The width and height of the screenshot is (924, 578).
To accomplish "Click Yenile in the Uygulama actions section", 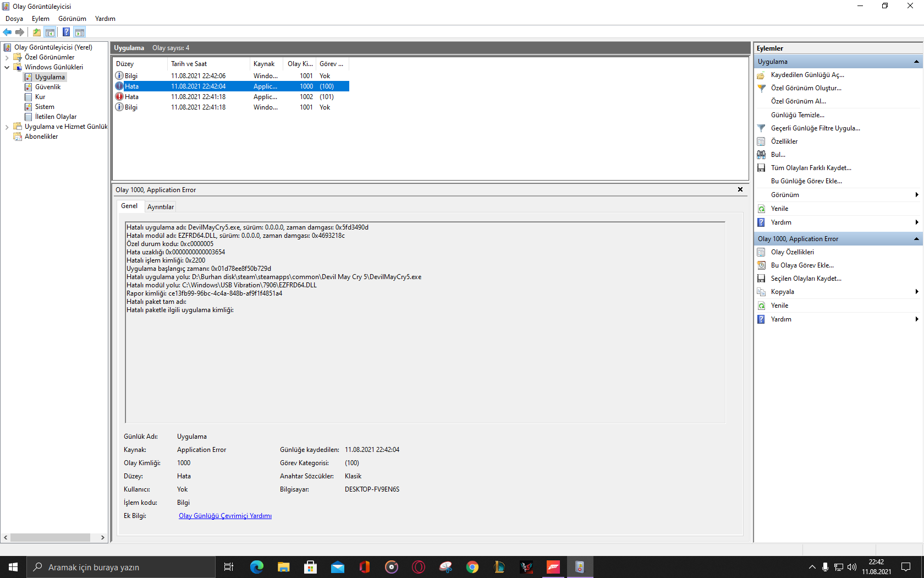I will (x=779, y=209).
